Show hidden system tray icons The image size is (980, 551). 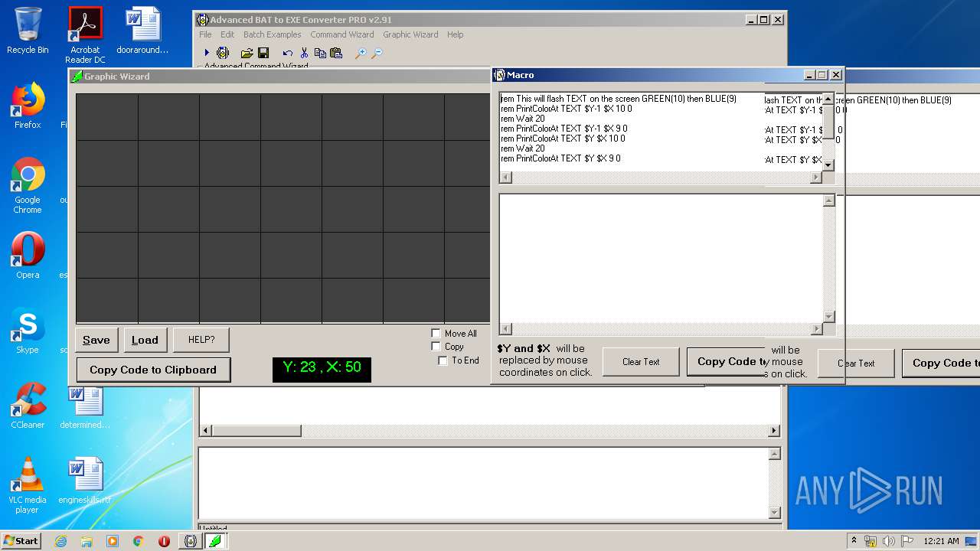(854, 541)
